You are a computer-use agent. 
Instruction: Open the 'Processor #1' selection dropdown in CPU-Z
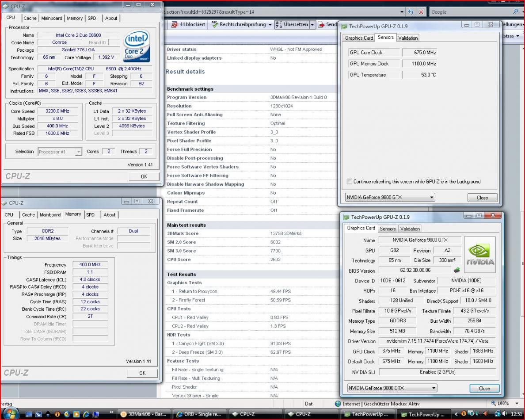(78, 152)
